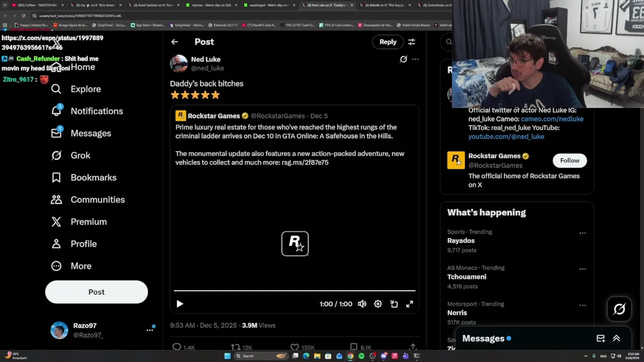Switch to the lzjprime Kick clips tab
The image size is (644, 362).
[211, 5]
